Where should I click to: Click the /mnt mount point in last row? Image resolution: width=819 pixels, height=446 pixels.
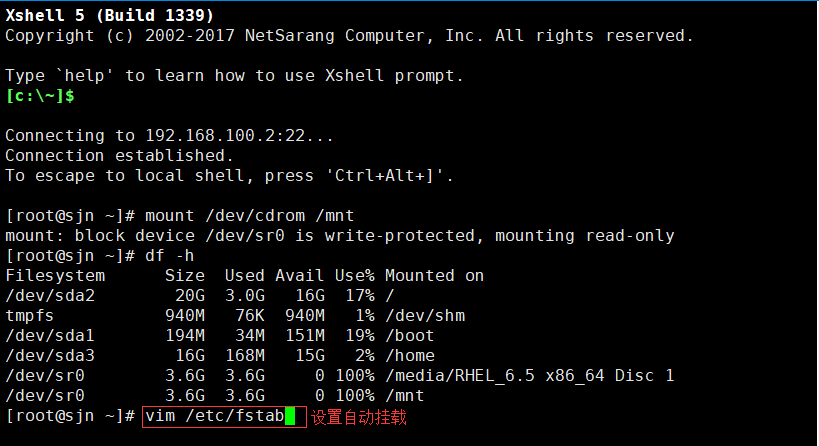click(405, 396)
